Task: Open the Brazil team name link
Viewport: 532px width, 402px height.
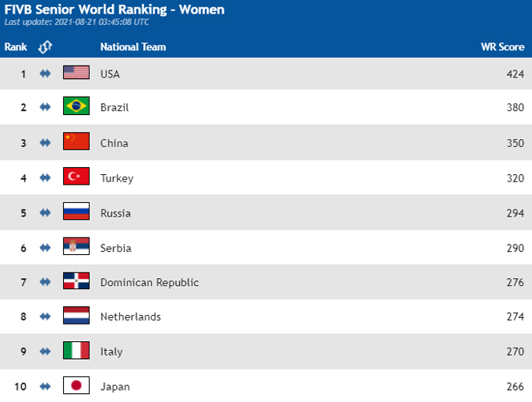Action: pos(114,107)
